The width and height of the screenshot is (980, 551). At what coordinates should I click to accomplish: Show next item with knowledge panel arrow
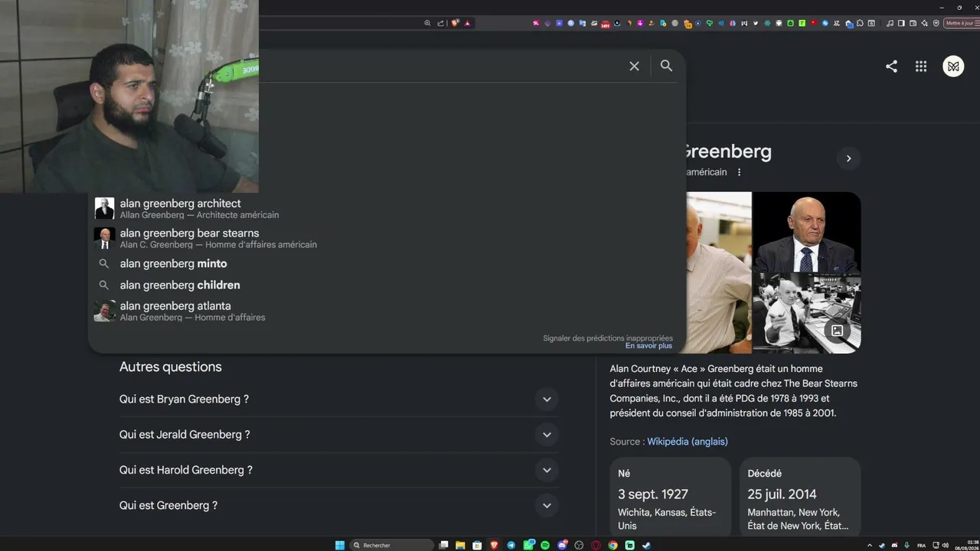click(848, 158)
